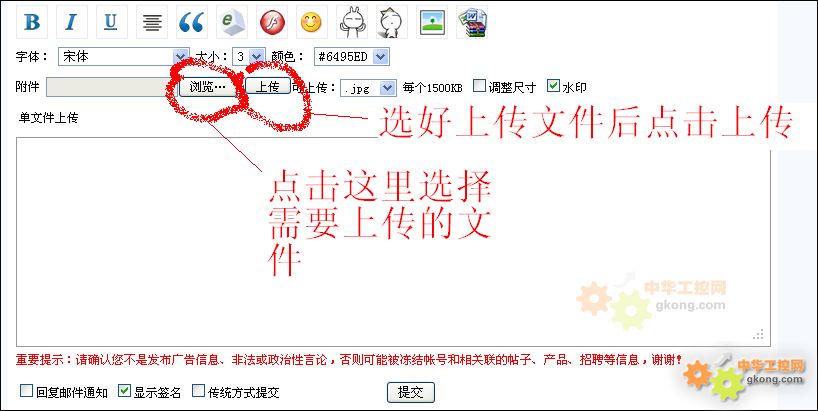The width and height of the screenshot is (818, 411).
Task: Click inside the large message text area
Action: [x=393, y=241]
